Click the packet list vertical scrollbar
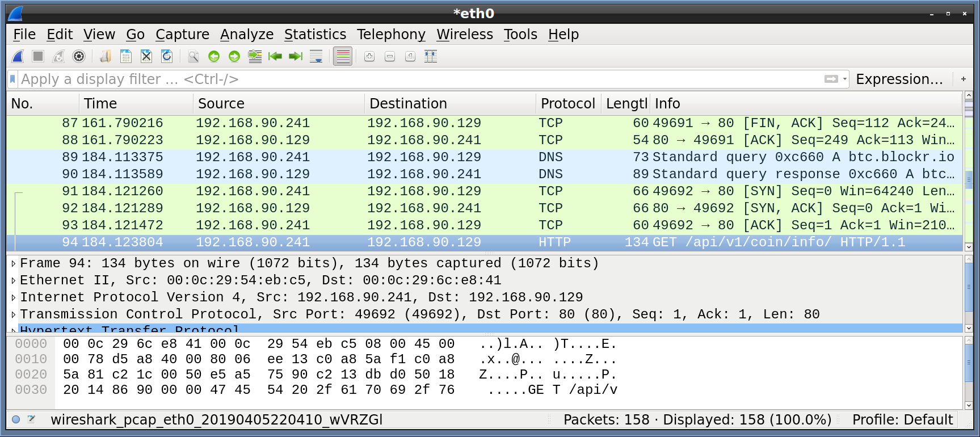980x437 pixels. (969, 171)
